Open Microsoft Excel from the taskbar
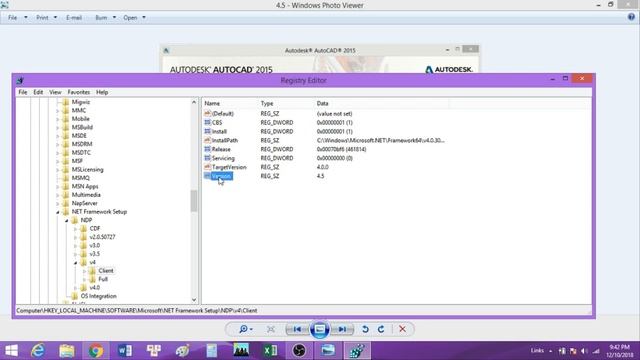Viewport: 640px width, 360px height. (x=270, y=351)
